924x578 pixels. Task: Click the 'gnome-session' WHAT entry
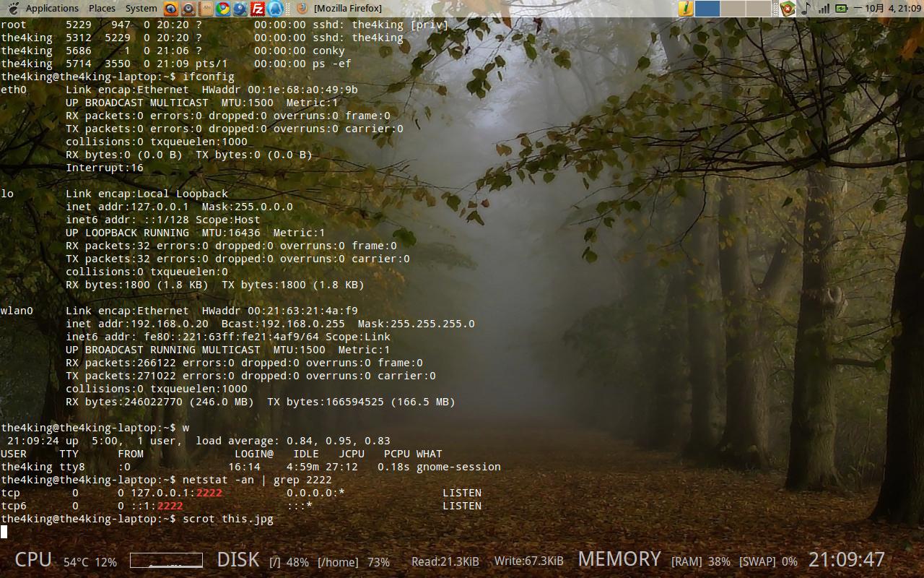[x=458, y=467]
